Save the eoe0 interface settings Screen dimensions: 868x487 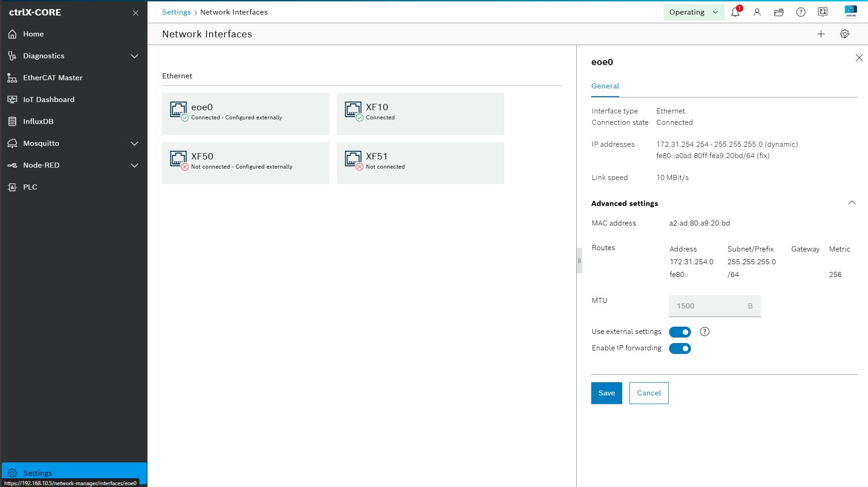click(606, 393)
